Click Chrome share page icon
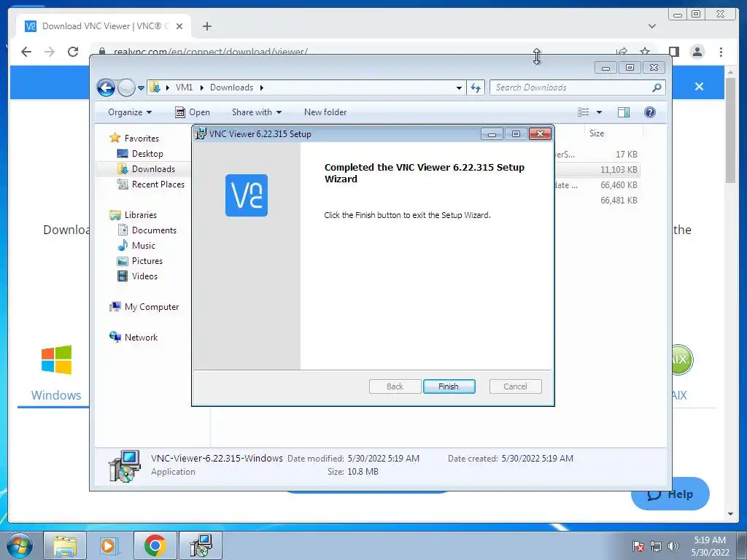This screenshot has width=747, height=560. click(622, 51)
